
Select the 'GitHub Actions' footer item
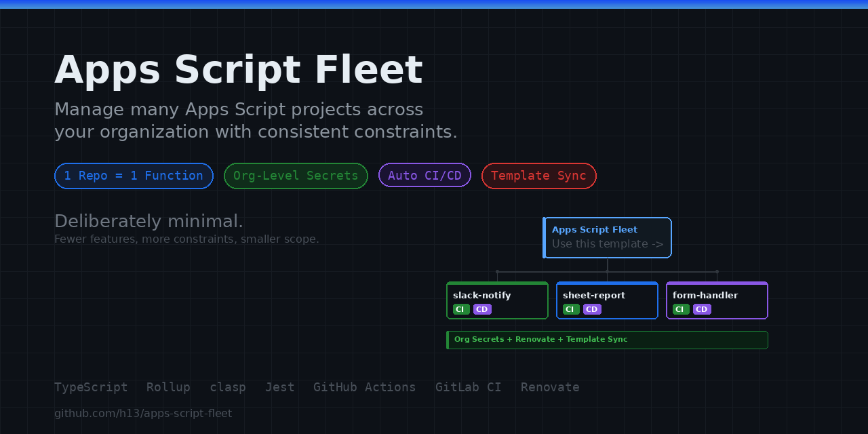pyautogui.click(x=365, y=387)
